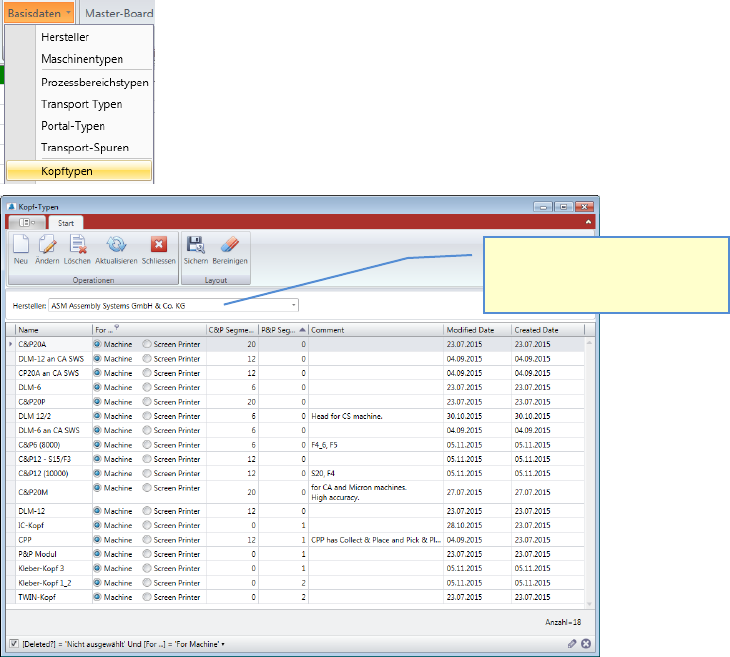The width and height of the screenshot is (730, 657).
Task: Select Screen Printer for TWIN-Kopf
Action: pyautogui.click(x=147, y=597)
